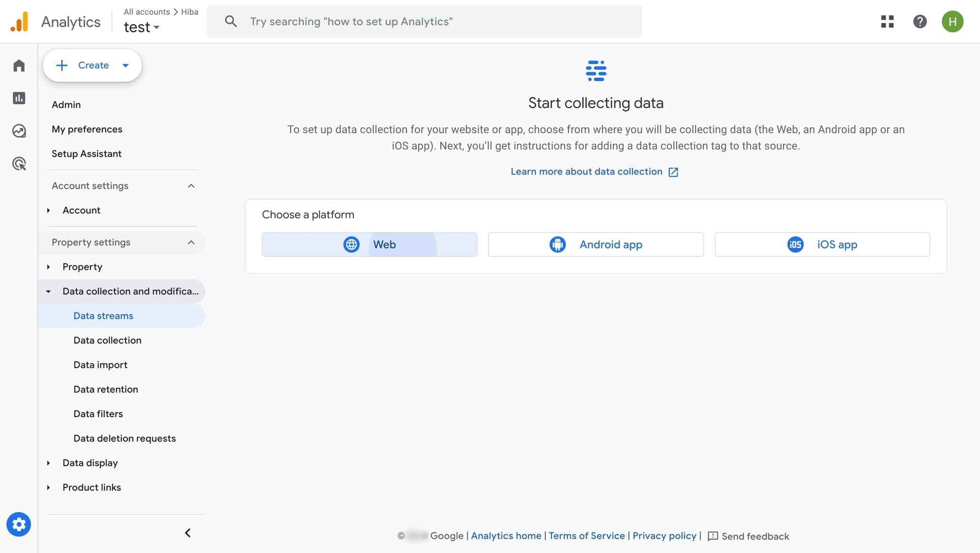This screenshot has height=553, width=980.
Task: Click the green H account avatar
Action: point(952,21)
